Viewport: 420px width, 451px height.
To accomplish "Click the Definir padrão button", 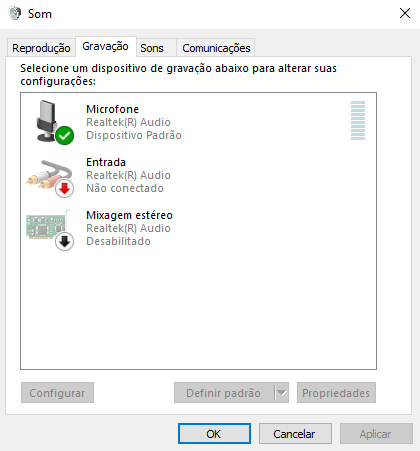I will point(224,393).
